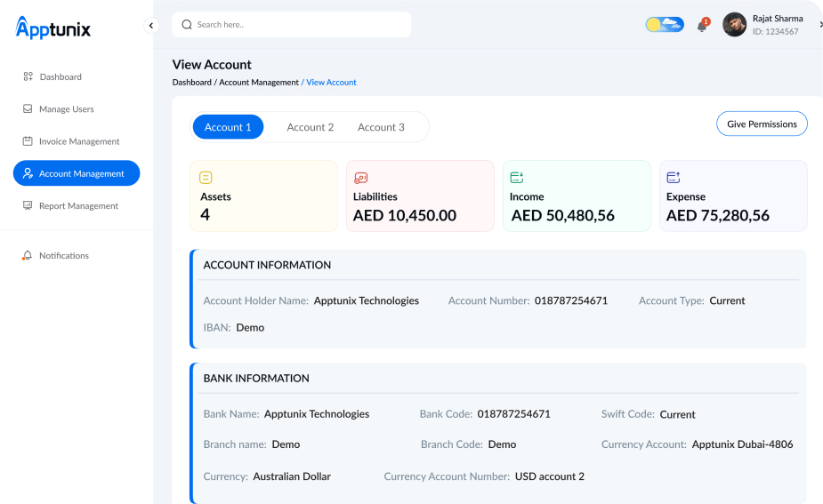This screenshot has width=823, height=504.
Task: Click the Dashboard grid icon
Action: point(28,76)
